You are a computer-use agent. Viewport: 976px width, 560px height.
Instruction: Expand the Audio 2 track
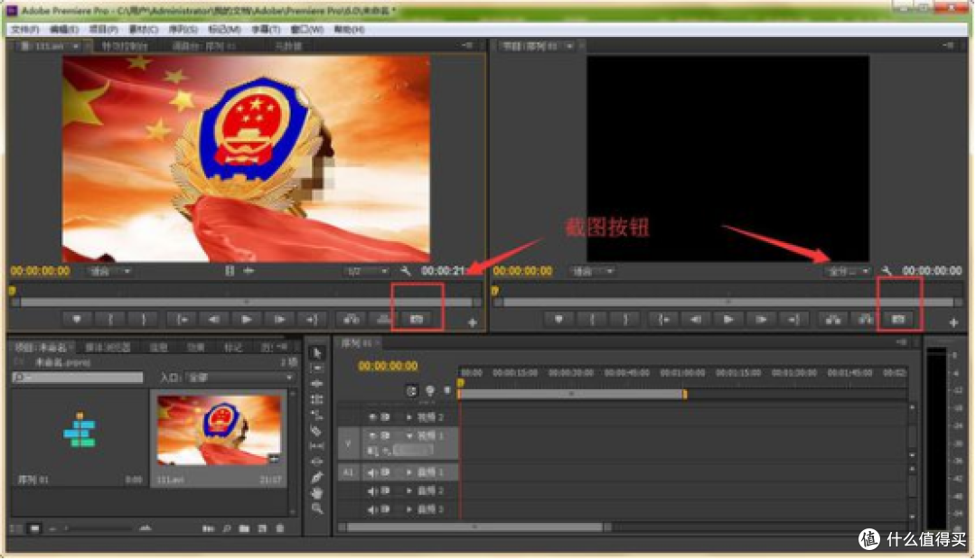click(x=409, y=491)
